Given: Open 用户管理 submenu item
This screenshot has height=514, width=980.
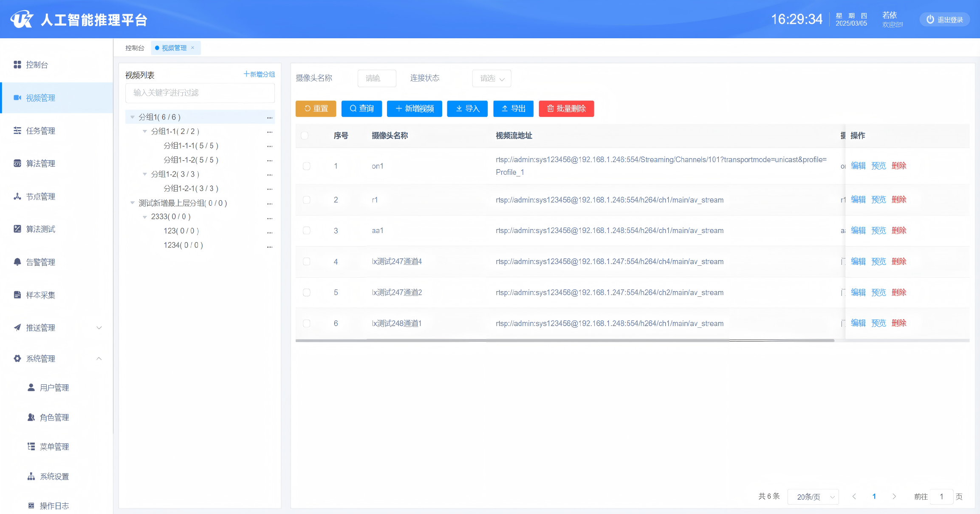Looking at the screenshot, I should (x=54, y=388).
